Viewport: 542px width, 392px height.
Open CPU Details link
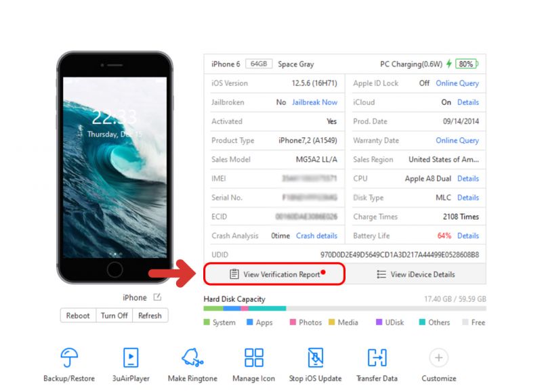coord(467,179)
